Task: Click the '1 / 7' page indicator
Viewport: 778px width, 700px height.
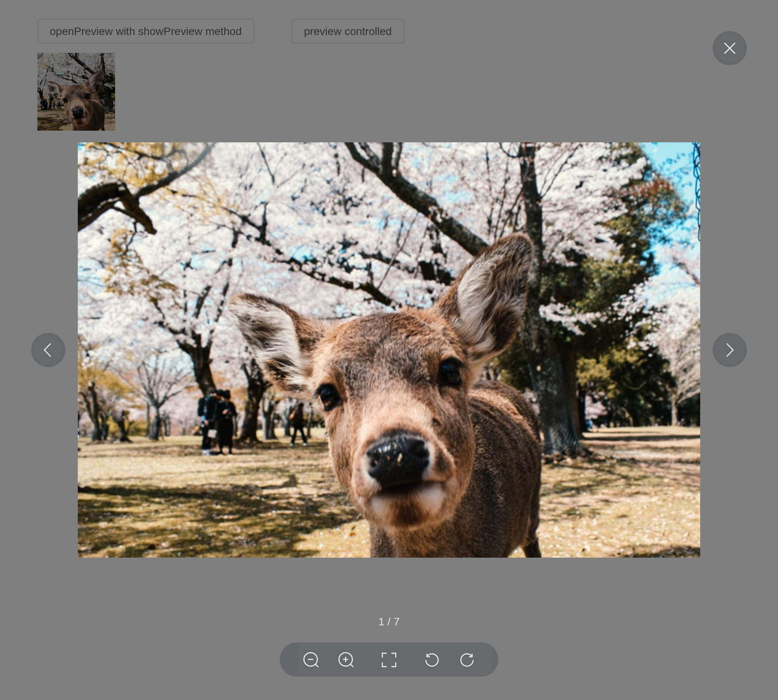Action: (x=389, y=622)
